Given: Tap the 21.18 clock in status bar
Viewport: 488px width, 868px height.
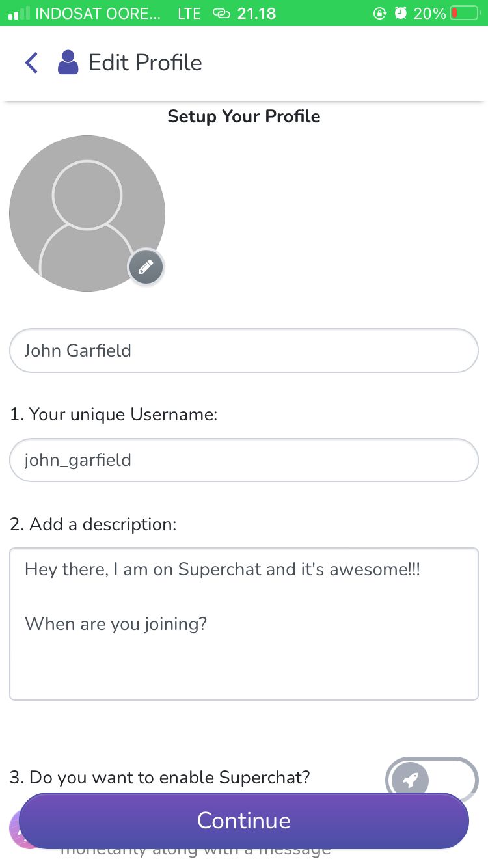Looking at the screenshot, I should pyautogui.click(x=256, y=13).
